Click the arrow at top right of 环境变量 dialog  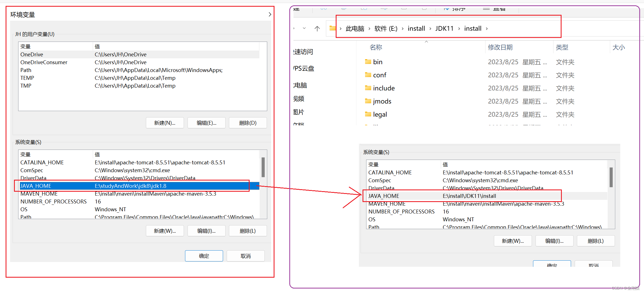(270, 14)
